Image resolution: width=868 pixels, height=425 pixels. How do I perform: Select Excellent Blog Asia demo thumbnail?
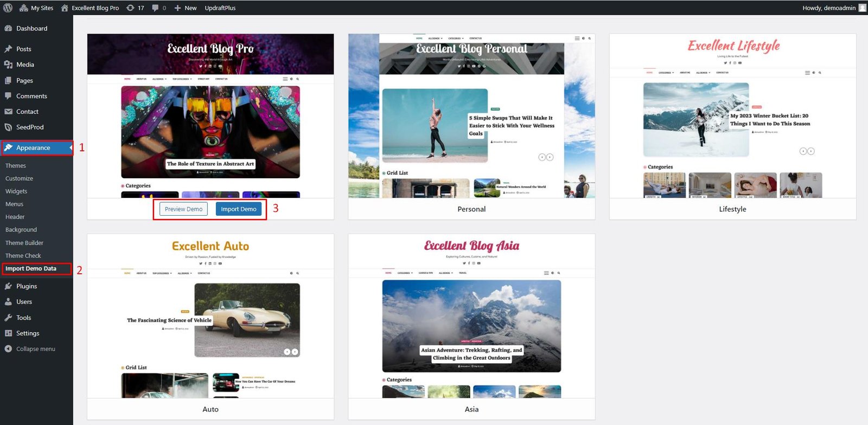click(x=471, y=317)
